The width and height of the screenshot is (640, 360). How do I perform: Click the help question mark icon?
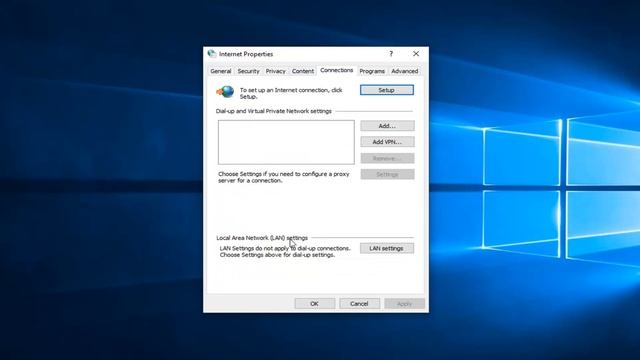(391, 53)
